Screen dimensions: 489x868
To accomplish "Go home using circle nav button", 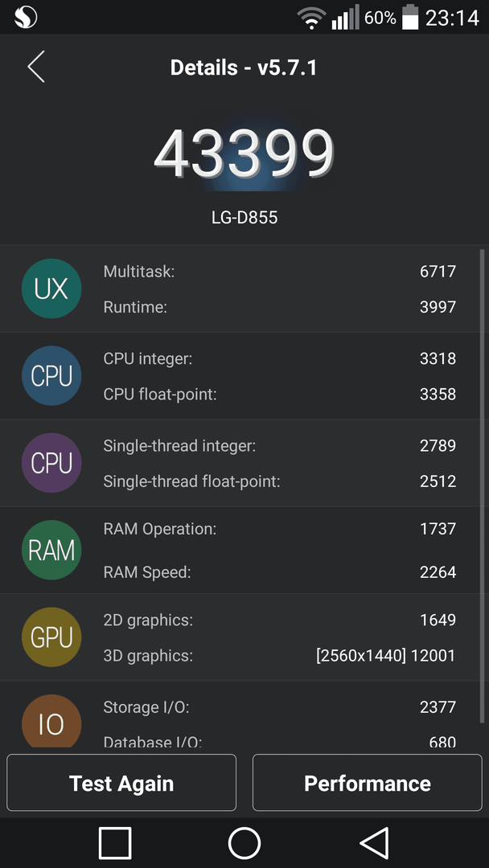I will point(244,843).
